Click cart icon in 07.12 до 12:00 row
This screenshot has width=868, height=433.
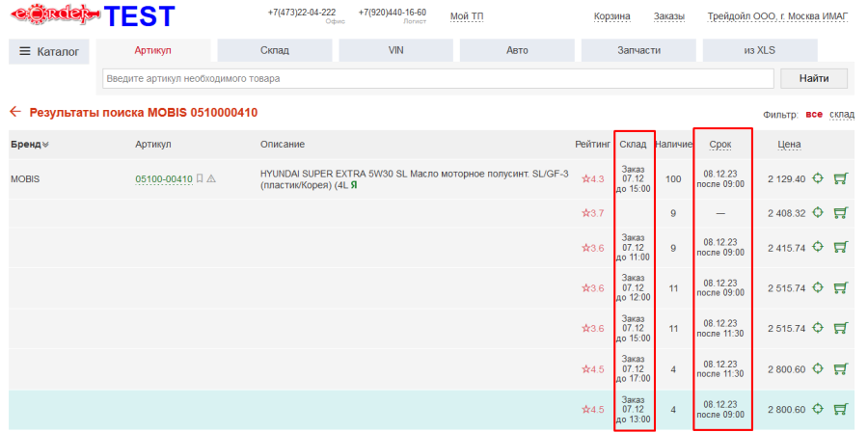pyautogui.click(x=840, y=288)
